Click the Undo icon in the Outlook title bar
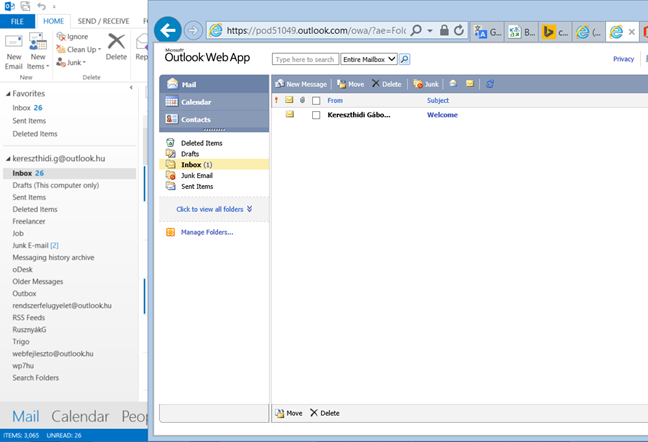The width and height of the screenshot is (648, 442). click(x=41, y=6)
